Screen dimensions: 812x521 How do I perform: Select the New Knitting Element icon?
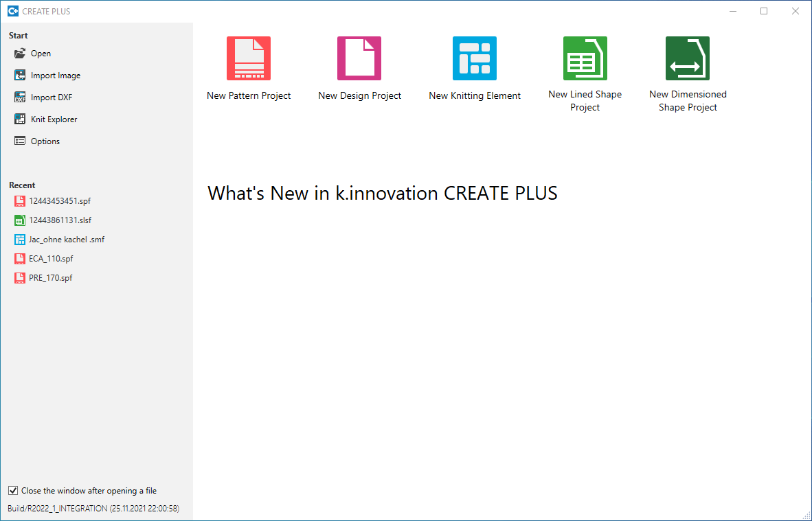[x=475, y=58]
